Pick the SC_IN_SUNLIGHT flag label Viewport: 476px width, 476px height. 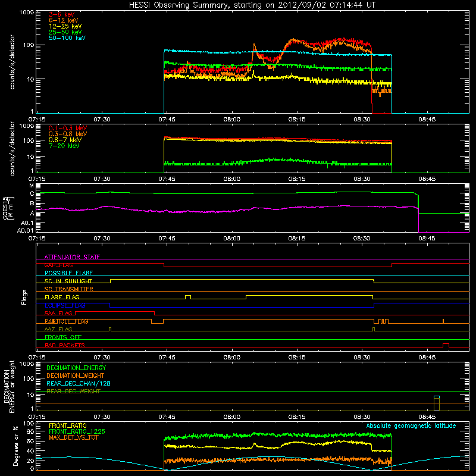(x=68, y=281)
